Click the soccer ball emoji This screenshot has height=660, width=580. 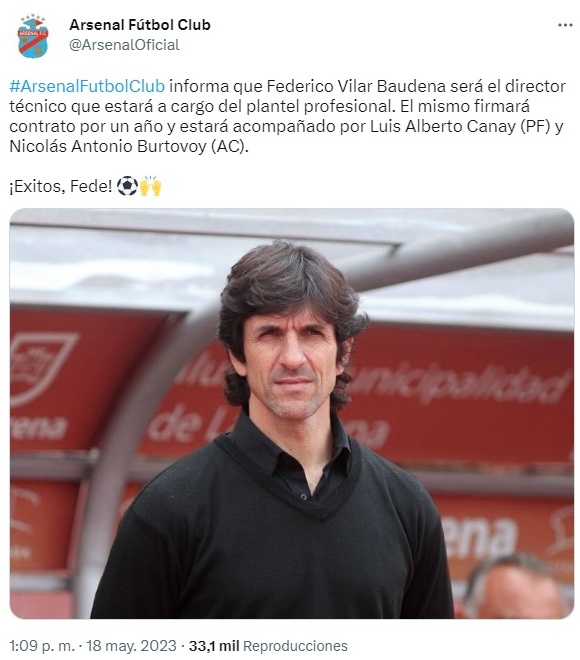[127, 186]
